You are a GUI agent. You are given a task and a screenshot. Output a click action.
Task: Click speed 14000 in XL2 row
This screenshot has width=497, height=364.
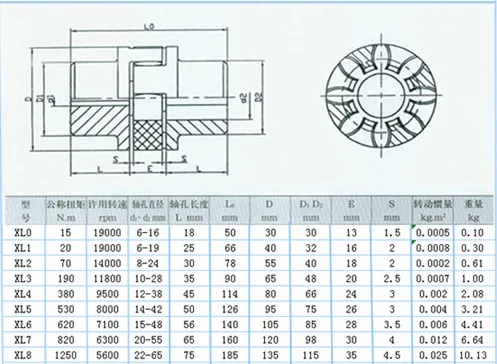107,263
